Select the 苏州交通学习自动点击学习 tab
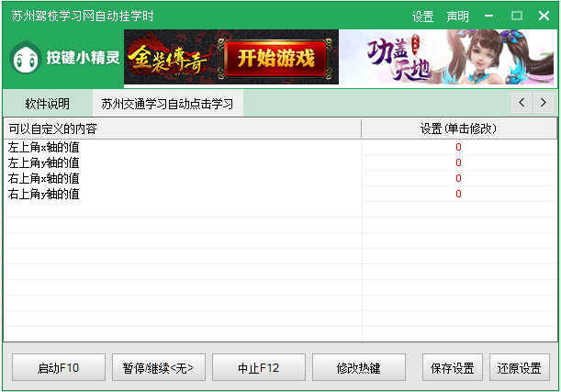 (167, 104)
